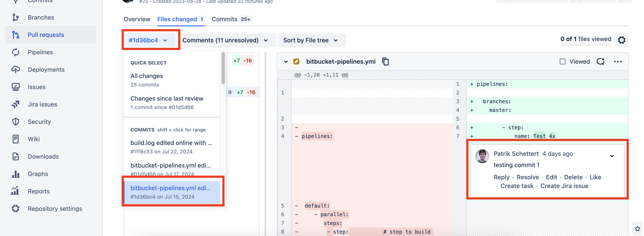Refresh the diff for bitbucket-pipelines.yml

click(601, 61)
